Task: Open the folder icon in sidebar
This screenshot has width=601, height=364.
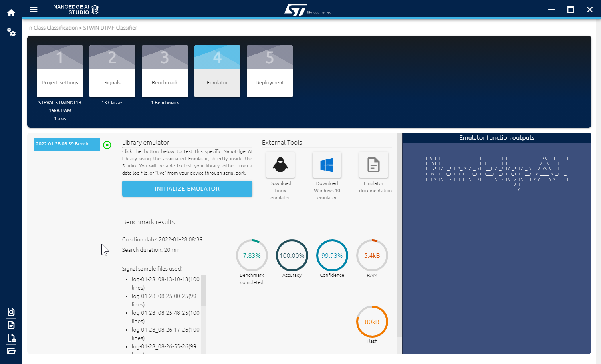Action: click(11, 351)
